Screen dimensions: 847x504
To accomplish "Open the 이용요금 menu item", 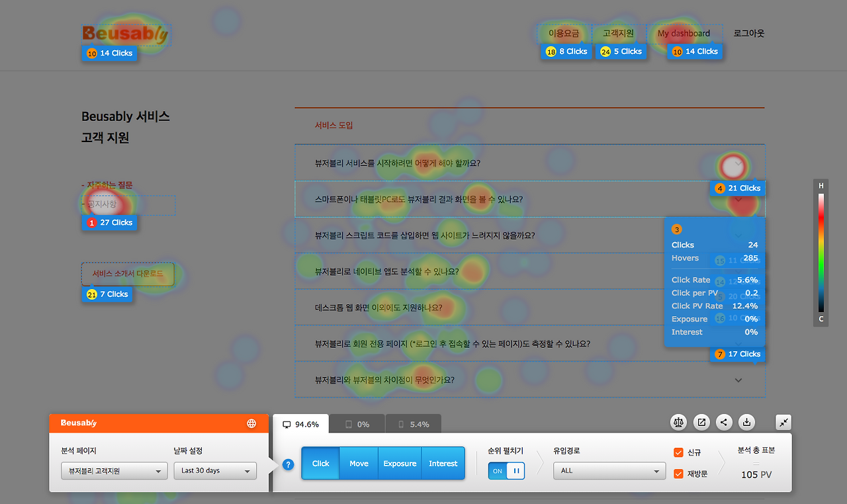I will pos(564,33).
